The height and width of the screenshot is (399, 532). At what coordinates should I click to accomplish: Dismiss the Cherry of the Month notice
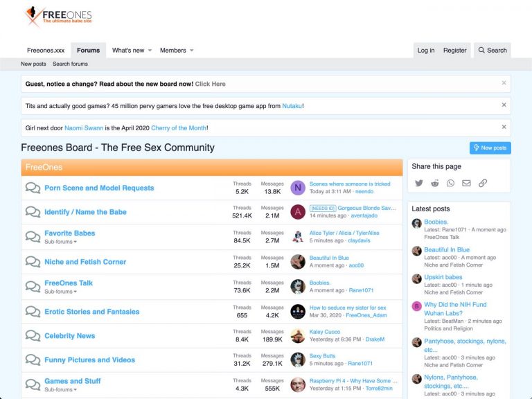(x=504, y=127)
